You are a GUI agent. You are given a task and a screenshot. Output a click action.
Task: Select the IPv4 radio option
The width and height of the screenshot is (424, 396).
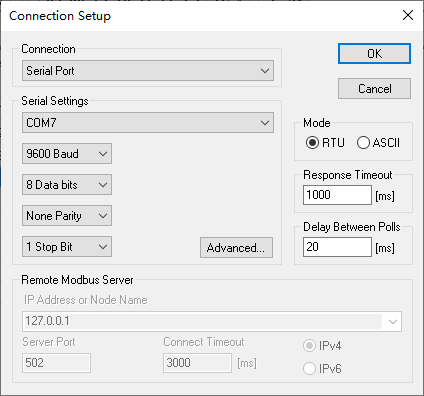click(309, 346)
